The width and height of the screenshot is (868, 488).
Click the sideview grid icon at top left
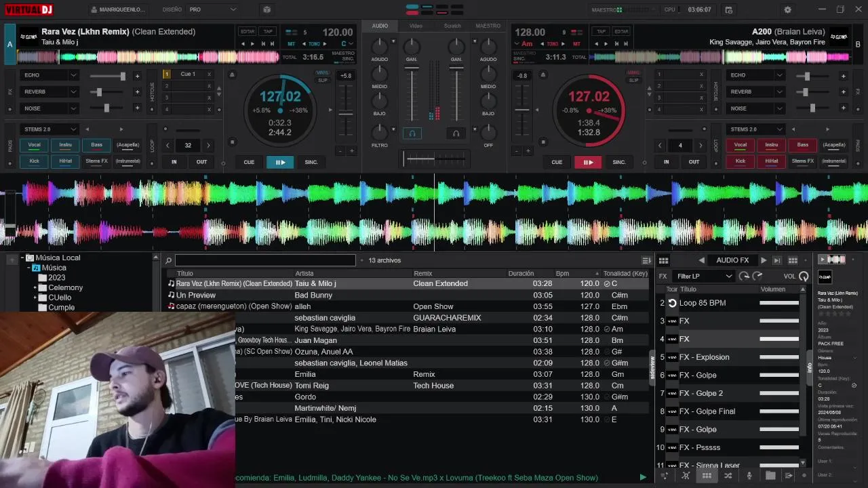pyautogui.click(x=663, y=260)
